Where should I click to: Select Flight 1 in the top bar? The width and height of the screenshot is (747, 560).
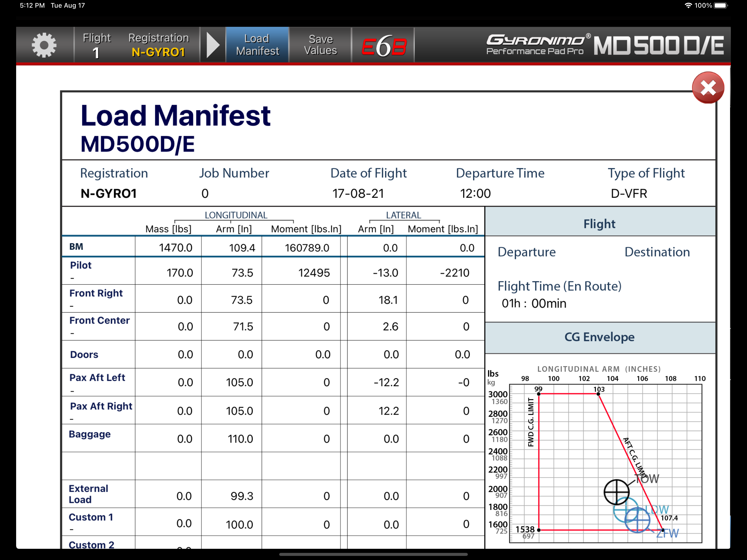pyautogui.click(x=97, y=46)
